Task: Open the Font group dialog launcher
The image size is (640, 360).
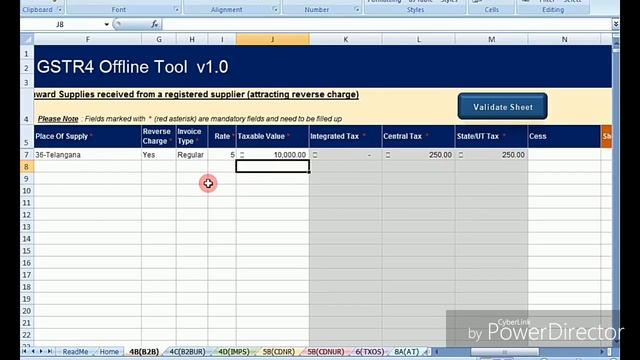Action: click(x=177, y=10)
